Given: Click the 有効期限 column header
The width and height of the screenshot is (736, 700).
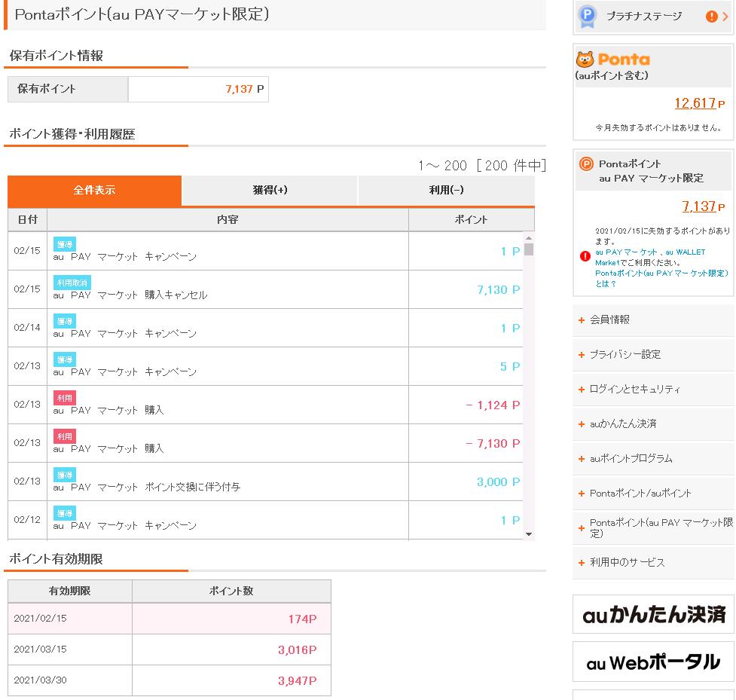Looking at the screenshot, I should (x=70, y=591).
